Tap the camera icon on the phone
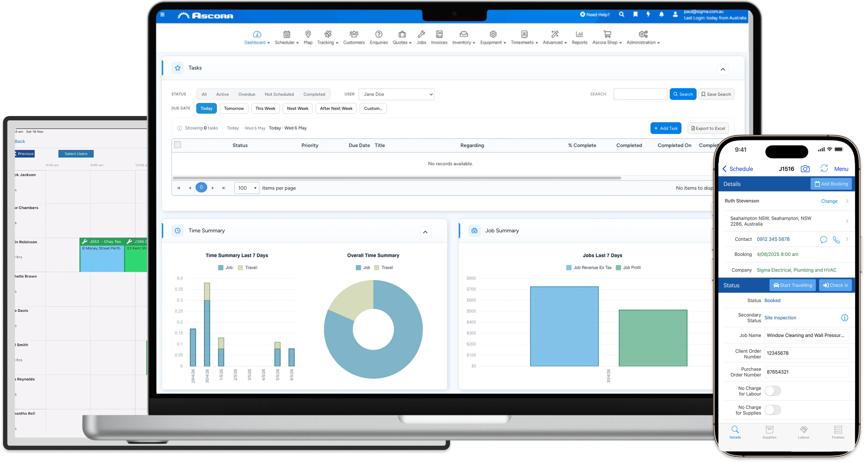Image resolution: width=868 pixels, height=462 pixels. [x=805, y=169]
